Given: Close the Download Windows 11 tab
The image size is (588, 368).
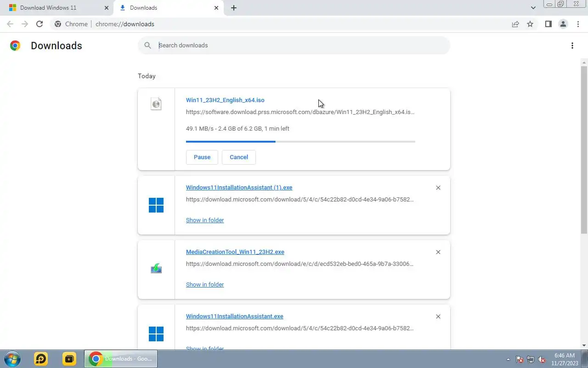Looking at the screenshot, I should 107,8.
